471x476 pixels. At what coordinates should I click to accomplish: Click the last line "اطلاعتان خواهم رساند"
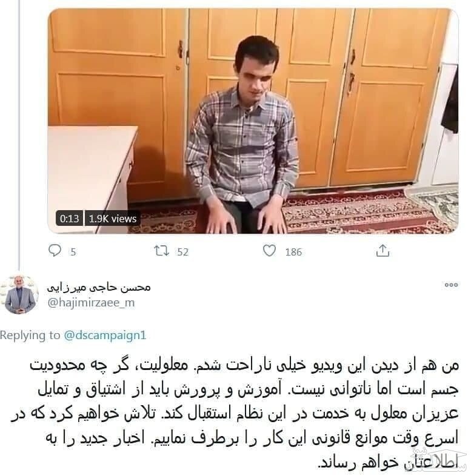click(x=388, y=462)
